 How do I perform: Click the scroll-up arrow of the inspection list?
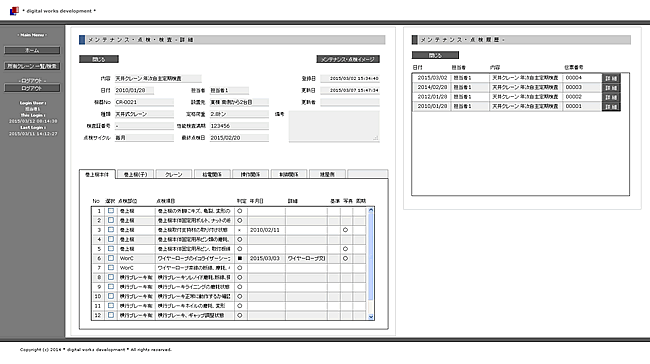(x=371, y=210)
